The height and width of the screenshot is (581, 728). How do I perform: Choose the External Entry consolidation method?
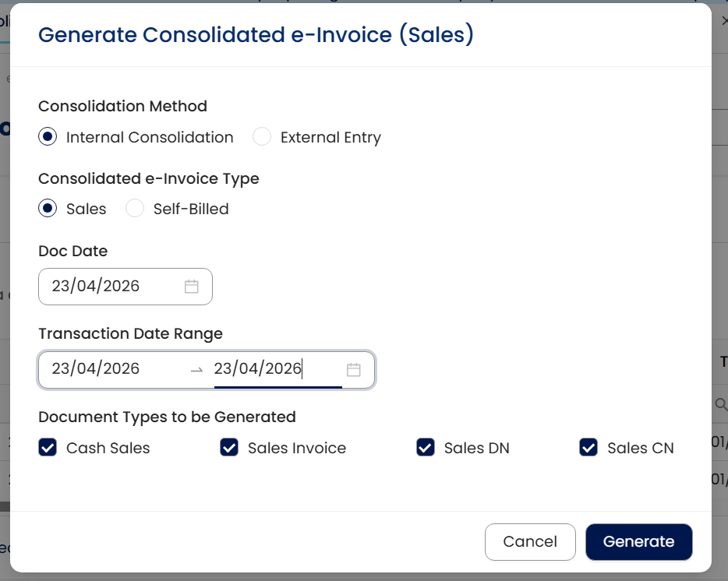(262, 137)
